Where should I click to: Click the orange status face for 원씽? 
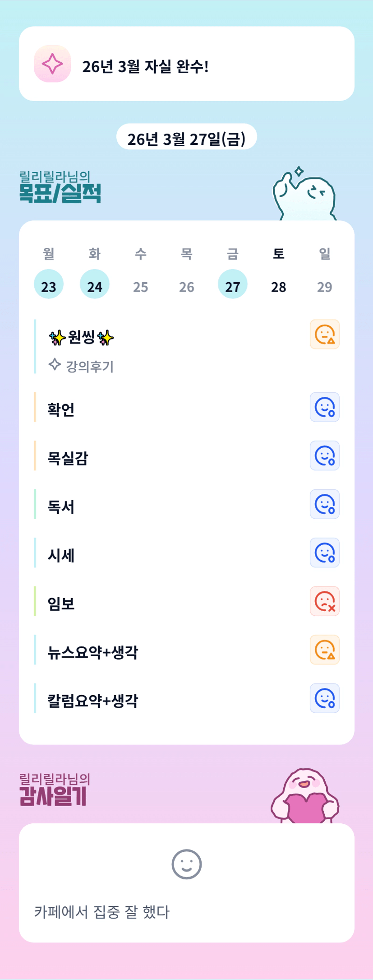coord(324,334)
